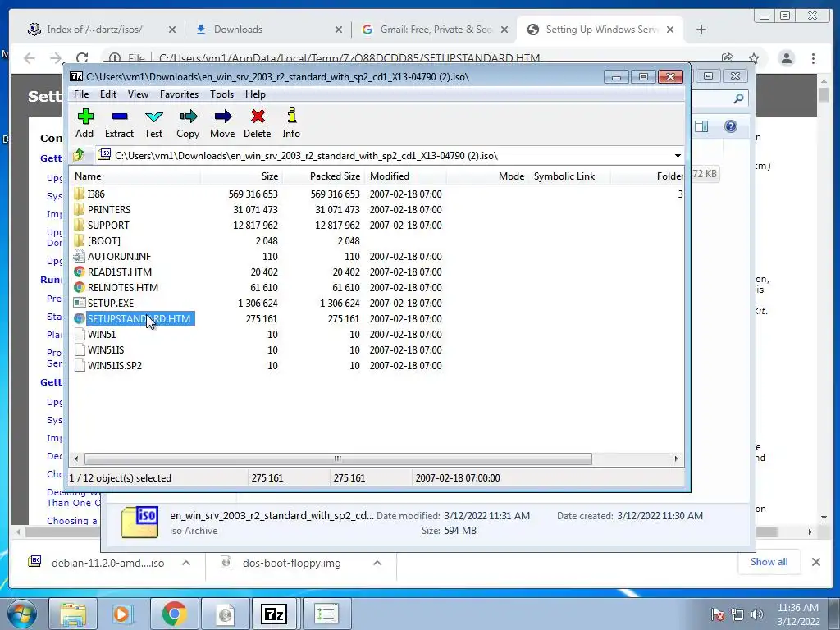Screen dimensions: 840x630
Task: Open the Help menu in 7-Zip
Action: pyautogui.click(x=256, y=94)
